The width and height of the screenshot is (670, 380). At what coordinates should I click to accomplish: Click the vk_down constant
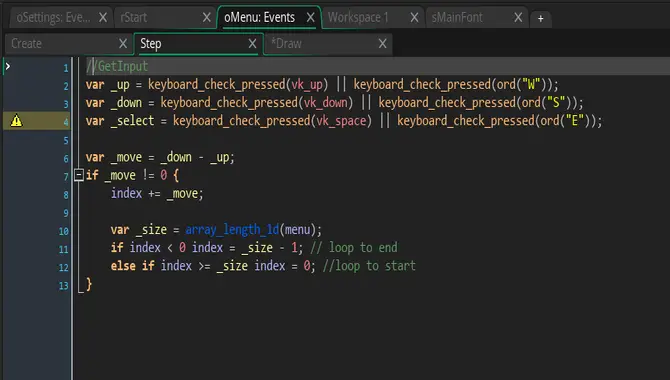click(326, 103)
